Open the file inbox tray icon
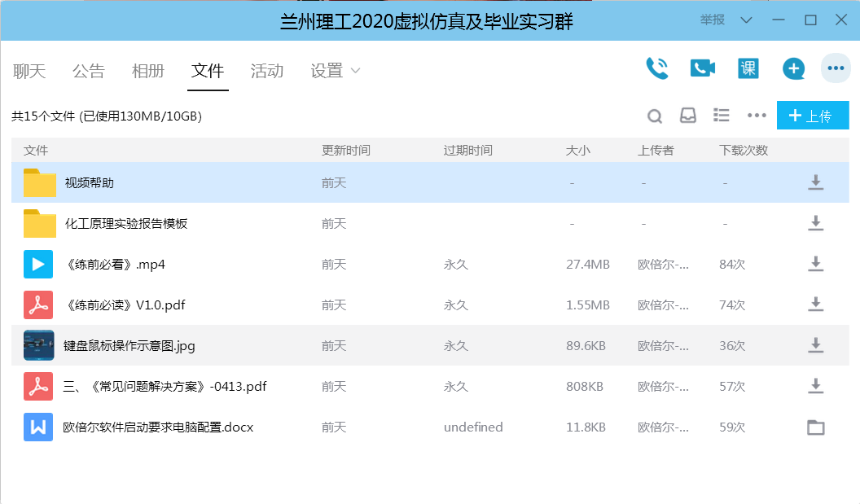The height and width of the screenshot is (504, 860). pyautogui.click(x=688, y=116)
